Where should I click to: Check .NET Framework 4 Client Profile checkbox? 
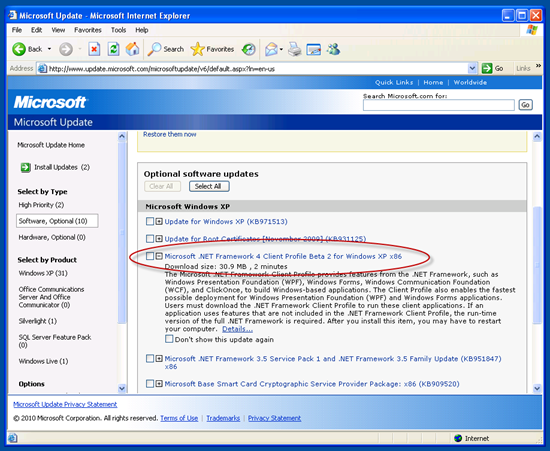[150, 256]
